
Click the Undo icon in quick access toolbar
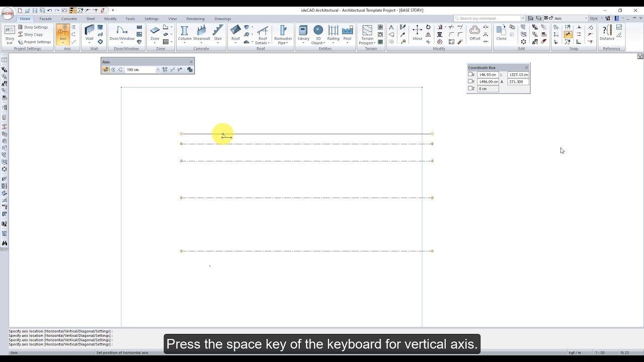pos(49,10)
